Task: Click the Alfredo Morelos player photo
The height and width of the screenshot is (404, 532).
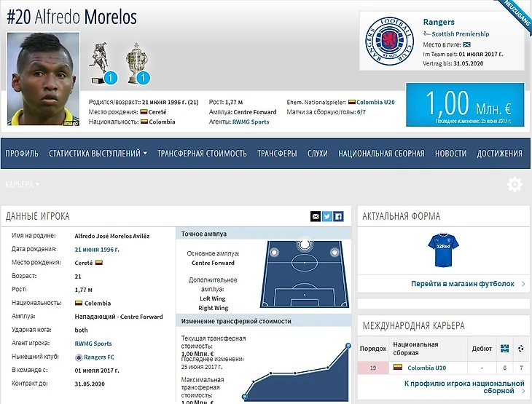Action: (x=44, y=79)
